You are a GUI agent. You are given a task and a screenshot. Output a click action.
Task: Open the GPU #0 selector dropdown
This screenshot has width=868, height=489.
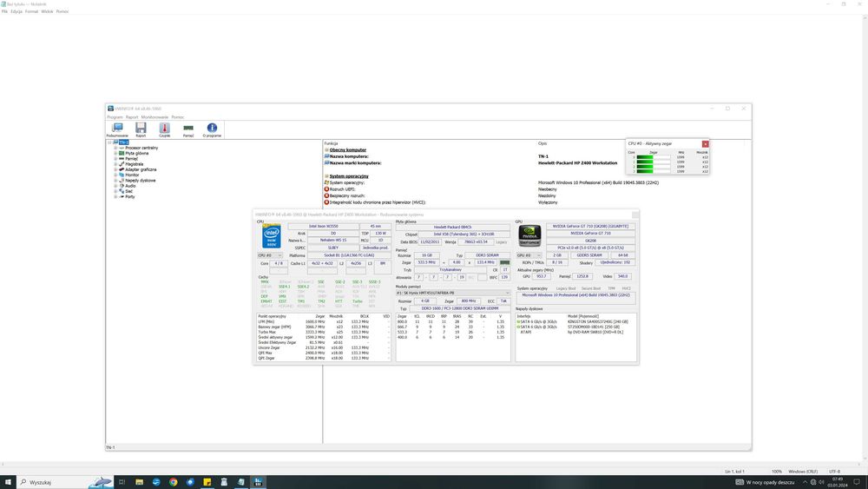click(x=529, y=255)
